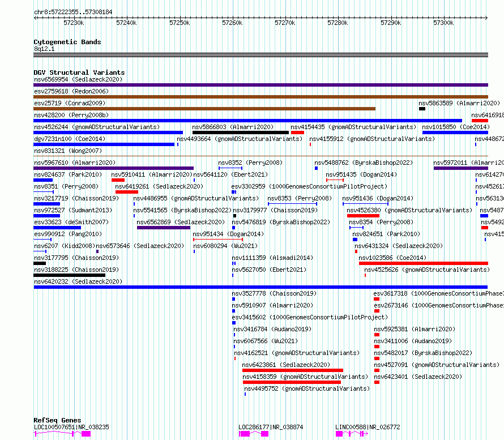The width and height of the screenshot is (504, 440).
Task: Click the red nsv5910411 variant glyph
Action: 118,180
